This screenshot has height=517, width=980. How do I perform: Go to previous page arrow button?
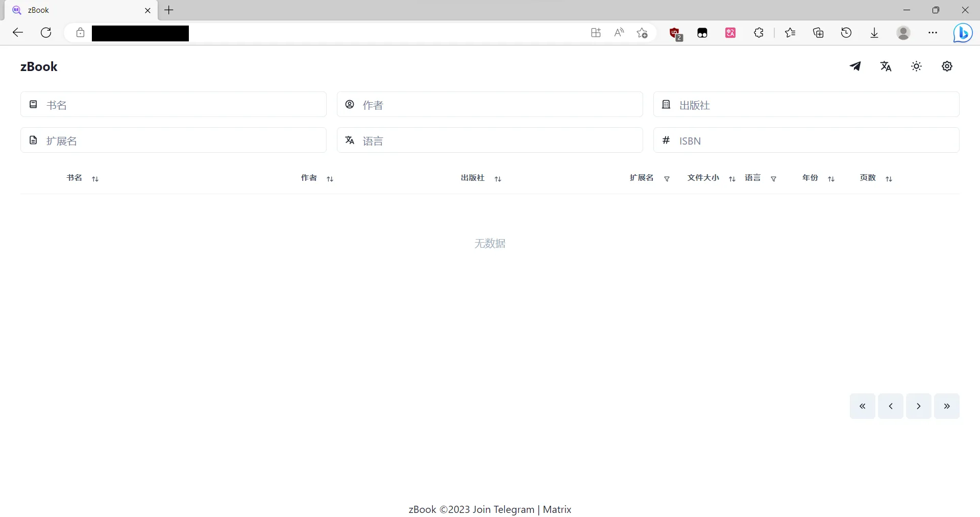tap(891, 406)
